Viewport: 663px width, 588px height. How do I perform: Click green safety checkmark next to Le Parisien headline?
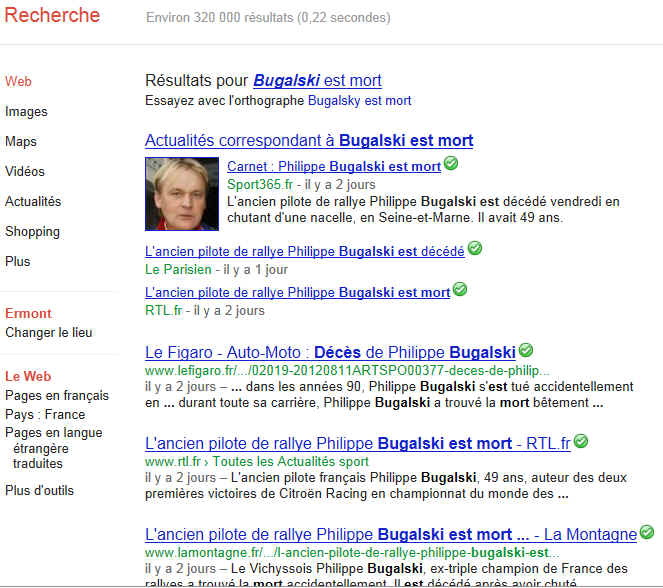coord(475,248)
